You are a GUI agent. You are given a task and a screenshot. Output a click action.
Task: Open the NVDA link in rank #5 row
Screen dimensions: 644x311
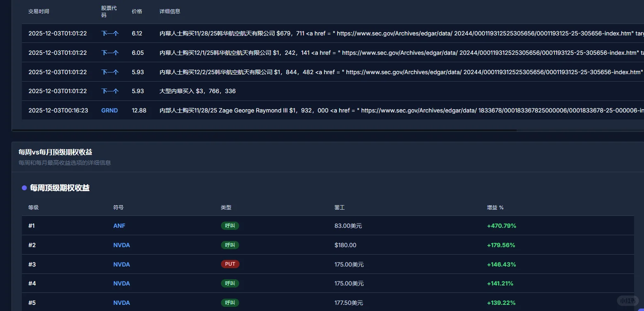coord(122,303)
